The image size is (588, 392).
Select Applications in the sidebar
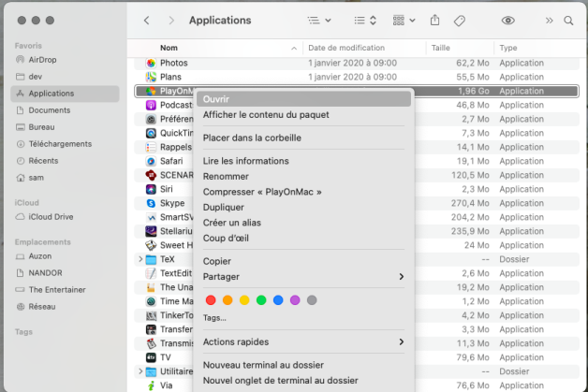click(66, 94)
